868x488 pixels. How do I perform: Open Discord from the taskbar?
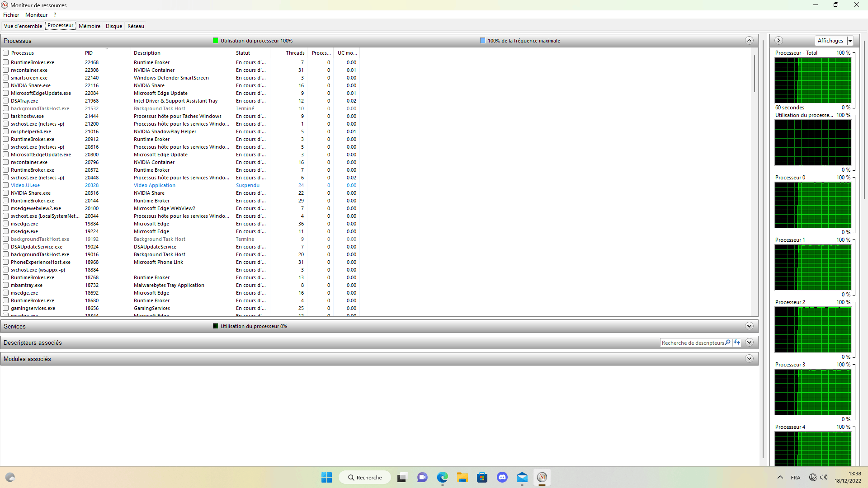coord(502,477)
